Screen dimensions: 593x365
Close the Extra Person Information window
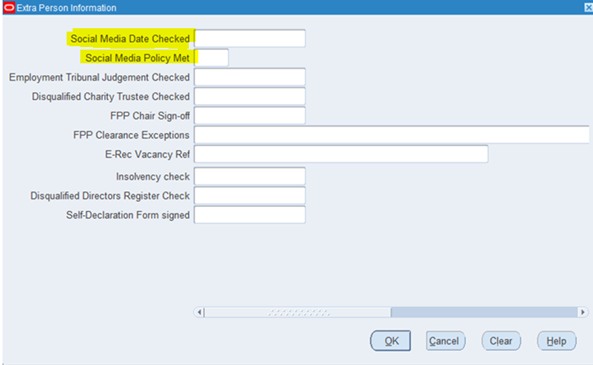(x=589, y=8)
